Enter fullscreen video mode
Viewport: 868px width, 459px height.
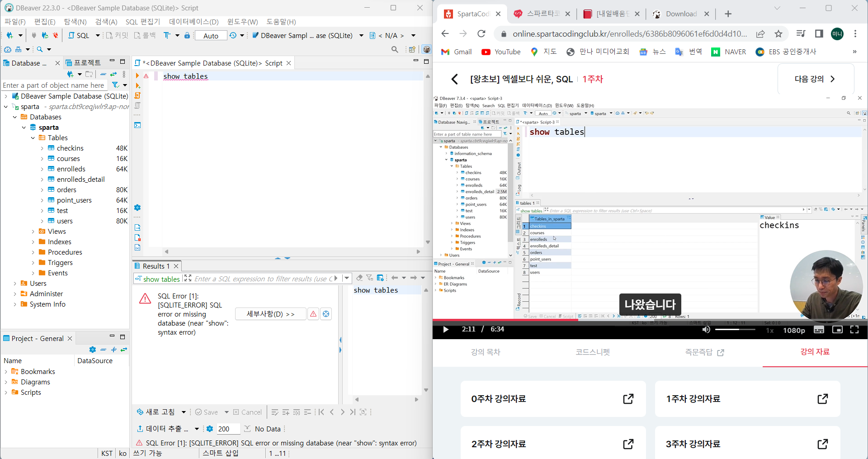click(x=854, y=330)
